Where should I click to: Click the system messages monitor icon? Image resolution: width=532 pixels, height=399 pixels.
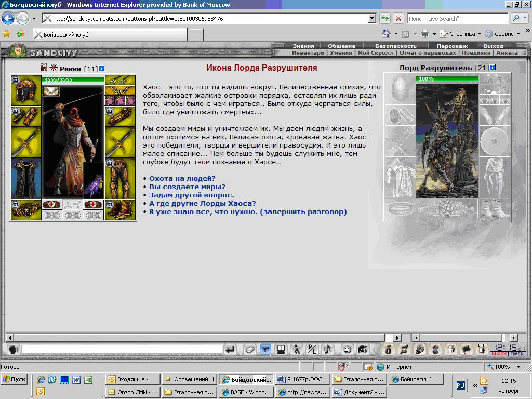pyautogui.click(x=281, y=349)
